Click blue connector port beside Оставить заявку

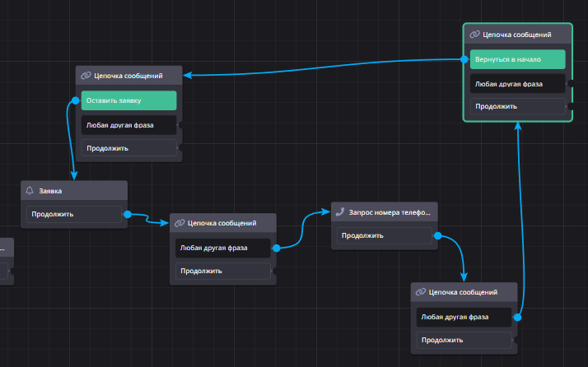click(76, 101)
